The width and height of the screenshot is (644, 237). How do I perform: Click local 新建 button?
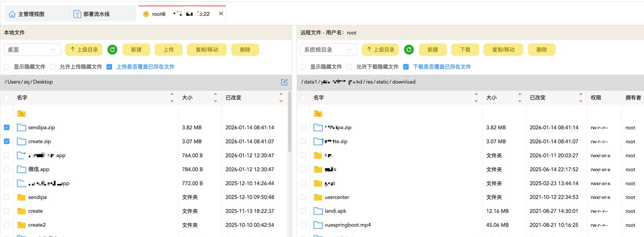(x=136, y=50)
